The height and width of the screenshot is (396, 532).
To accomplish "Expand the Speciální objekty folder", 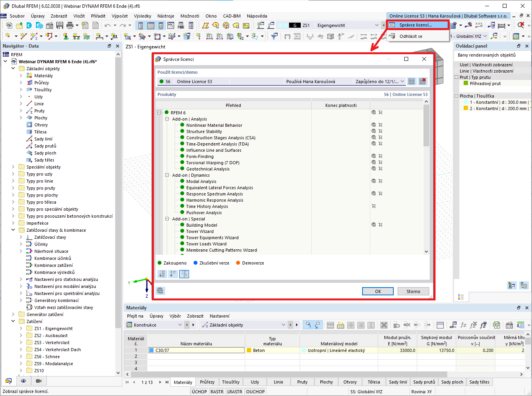I will [13, 167].
